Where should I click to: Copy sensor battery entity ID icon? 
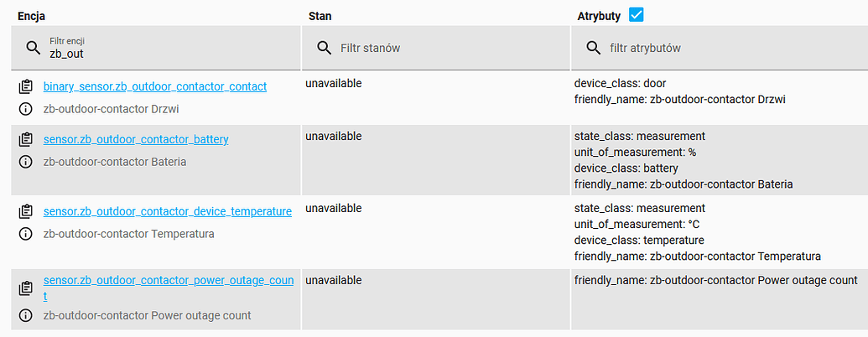coord(25,140)
